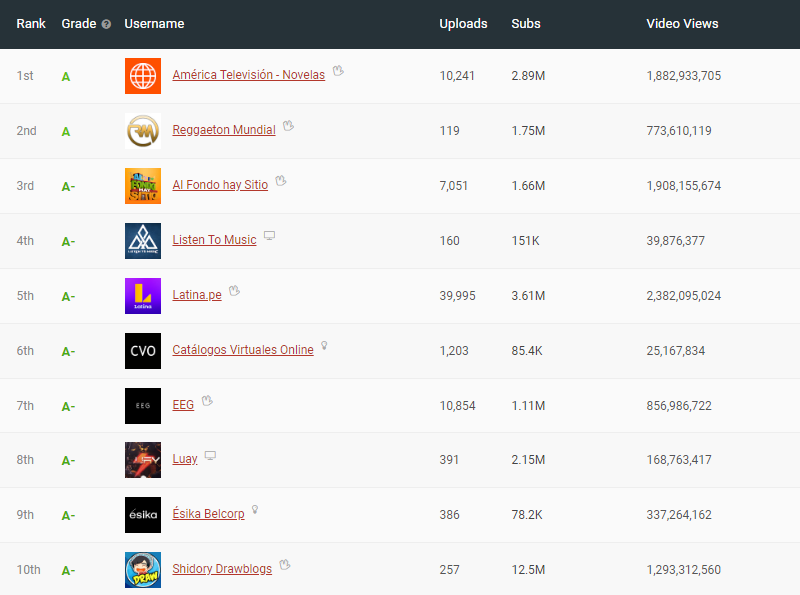Open the CVO channel avatar

tap(143, 351)
